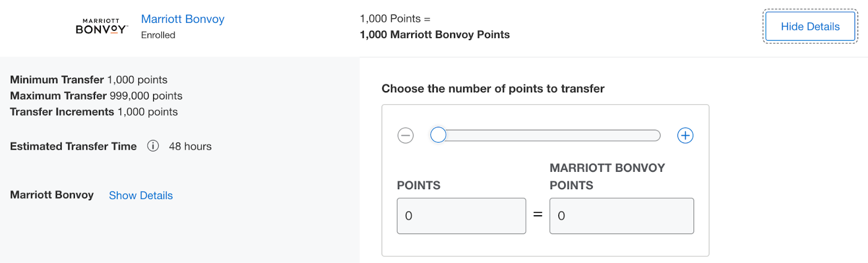Viewport: 868px width, 263px height.
Task: Click the Choose the number of points heading
Action: 493,88
